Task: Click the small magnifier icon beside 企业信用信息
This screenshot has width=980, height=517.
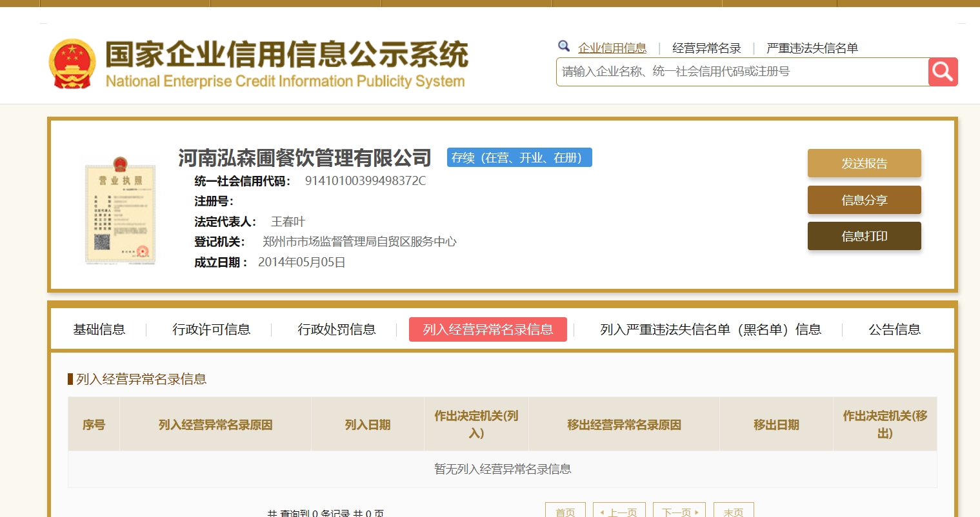Action: click(564, 46)
